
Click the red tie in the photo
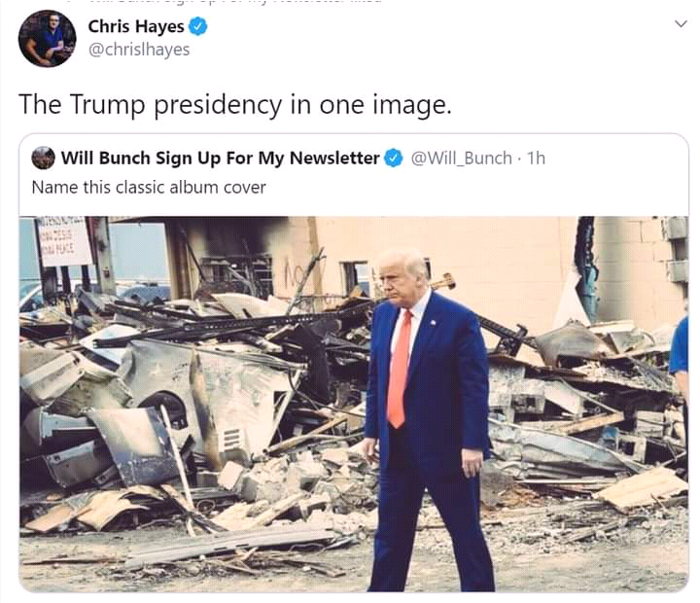coord(399,369)
